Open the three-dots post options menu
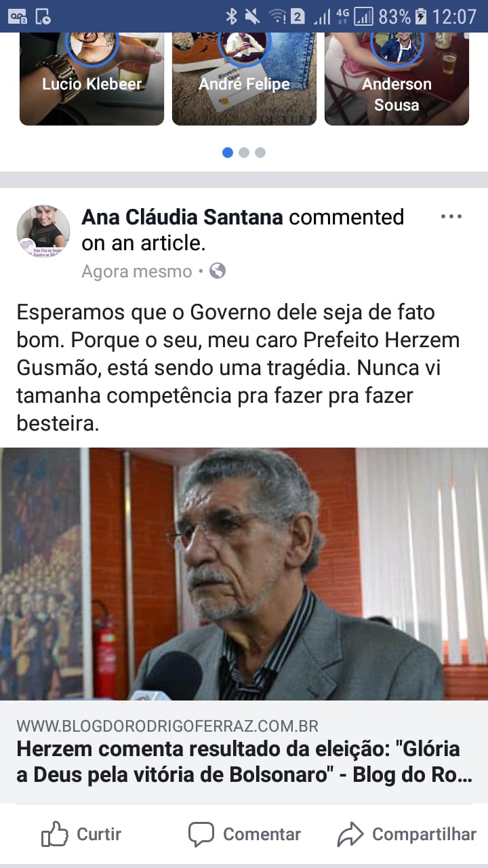 [x=451, y=217]
